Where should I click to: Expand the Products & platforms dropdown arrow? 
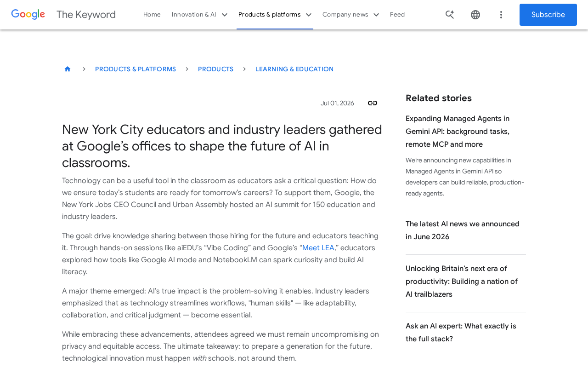coord(309,15)
